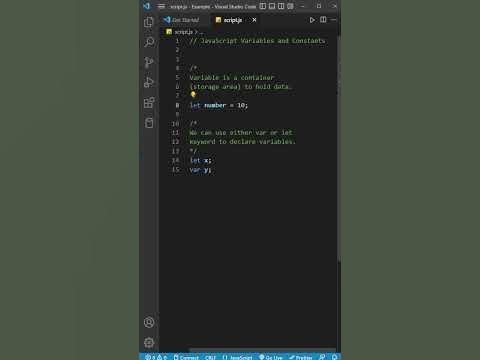Open the Manage gear icon
Image resolution: width=480 pixels, height=360 pixels.
coord(149,342)
